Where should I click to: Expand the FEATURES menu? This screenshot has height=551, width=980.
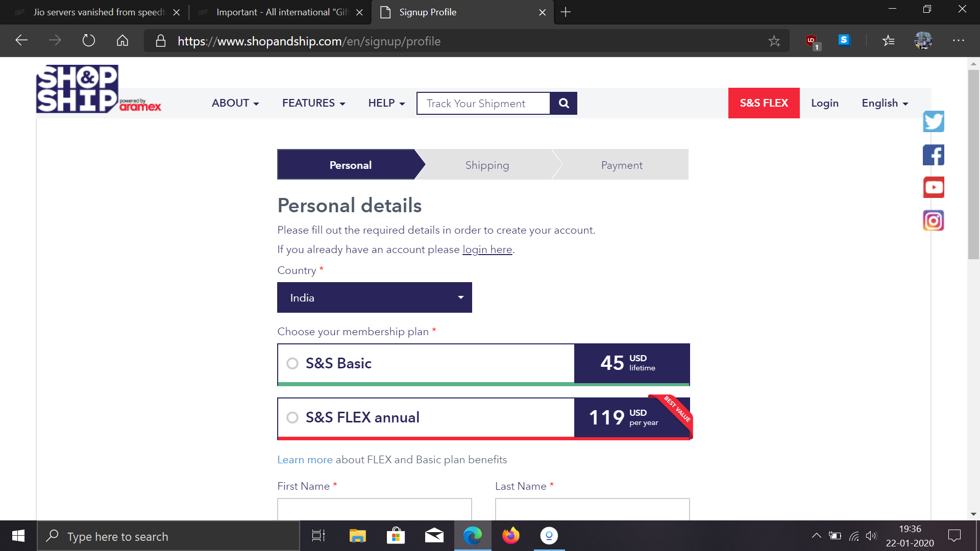click(x=313, y=103)
